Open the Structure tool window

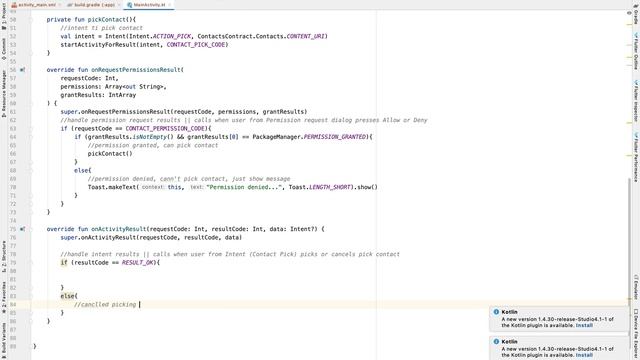[x=4, y=256]
